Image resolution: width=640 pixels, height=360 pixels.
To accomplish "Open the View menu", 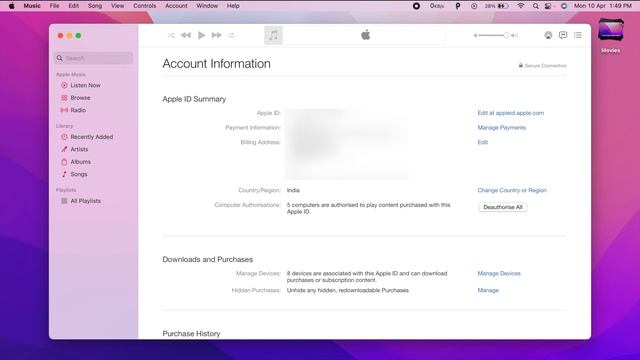I will coord(118,6).
